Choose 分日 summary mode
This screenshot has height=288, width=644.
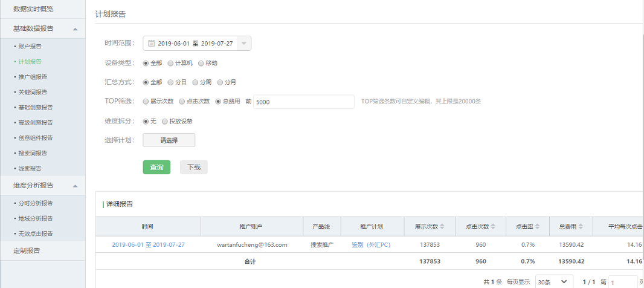click(170, 82)
